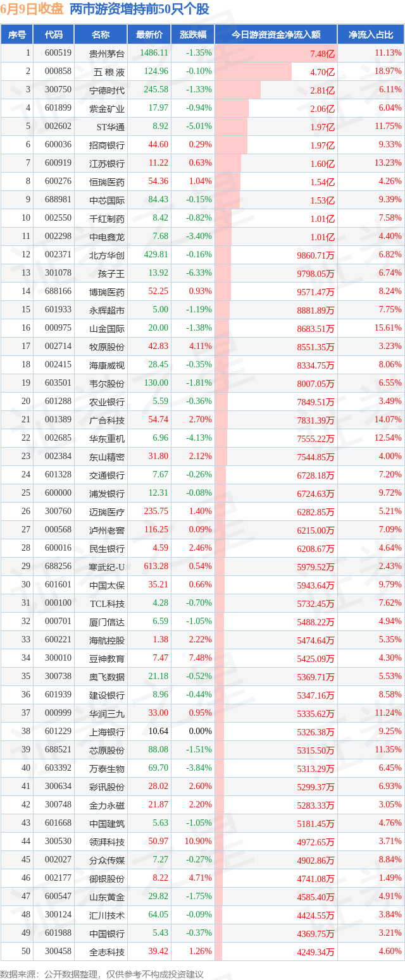The image size is (405, 980).
Task: Click the 今日游资资金净流入额 column header
Action: pyautogui.click(x=276, y=35)
